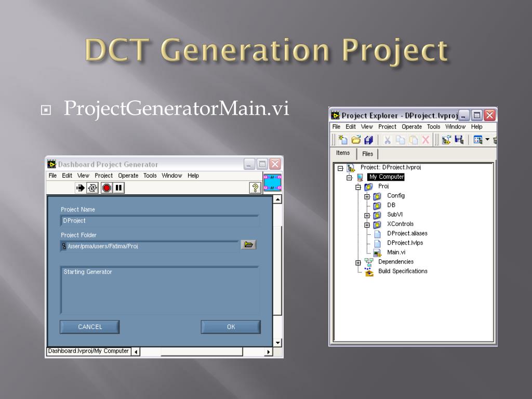Screen dimensions: 532x399
Task: Select DProject.aliases in the project tree
Action: coord(407,233)
